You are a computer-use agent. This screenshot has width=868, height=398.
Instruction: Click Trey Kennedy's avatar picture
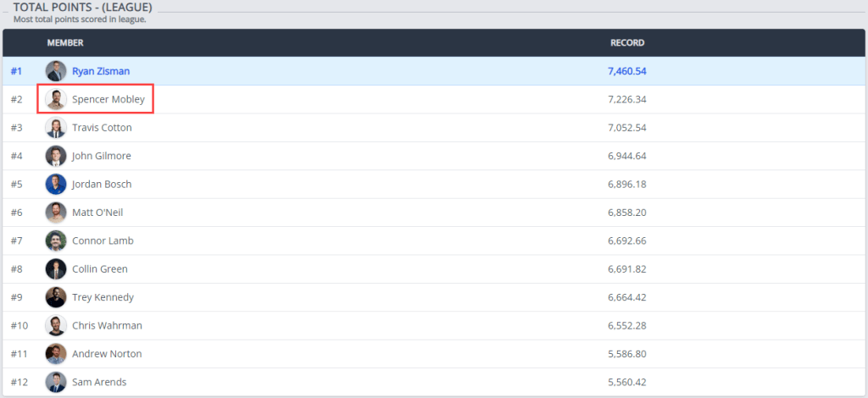click(56, 297)
